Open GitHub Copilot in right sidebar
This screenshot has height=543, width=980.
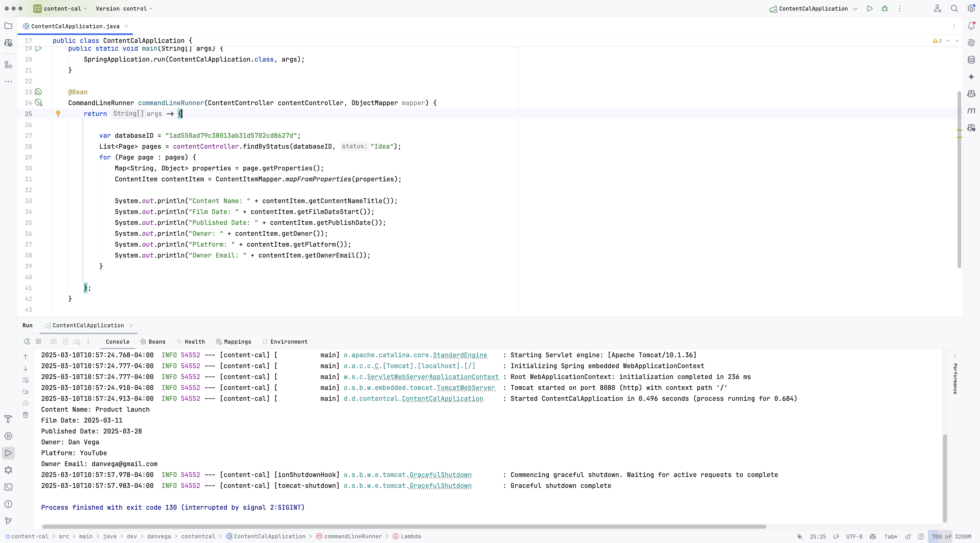[x=971, y=94]
